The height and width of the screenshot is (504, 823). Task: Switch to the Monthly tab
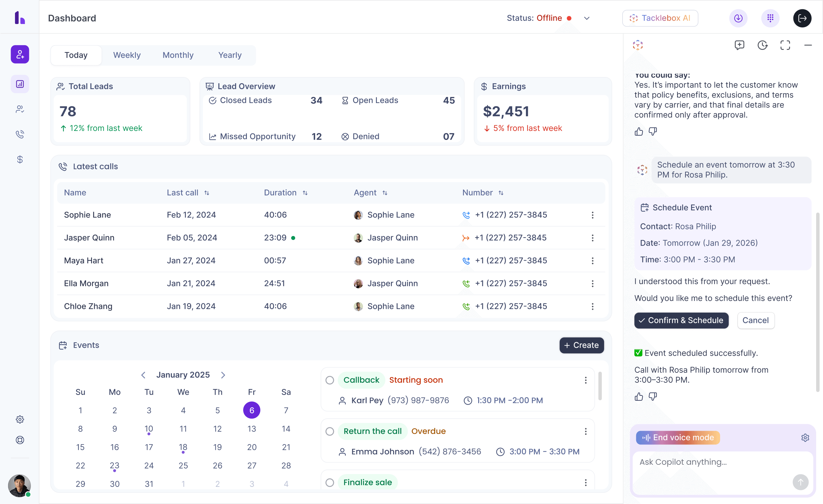(x=178, y=55)
